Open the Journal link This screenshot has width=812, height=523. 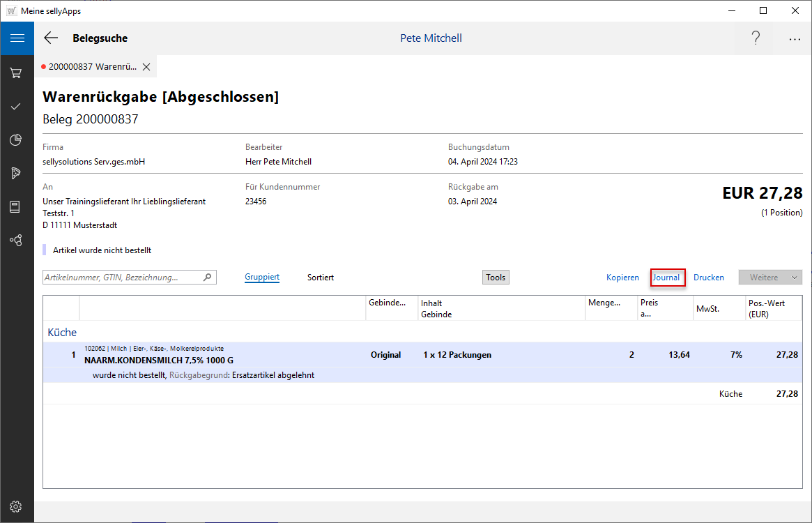pyautogui.click(x=666, y=278)
